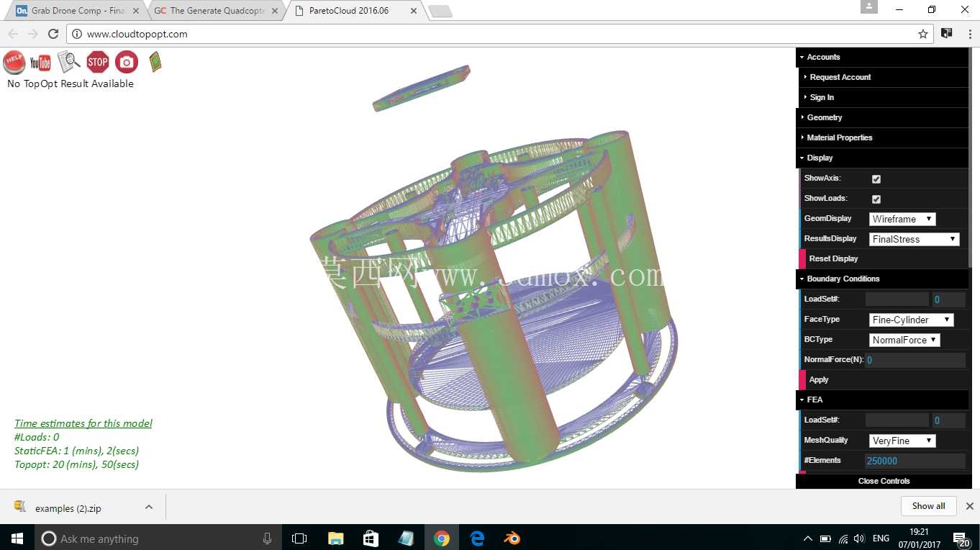Reload the page in Chrome

(x=53, y=34)
